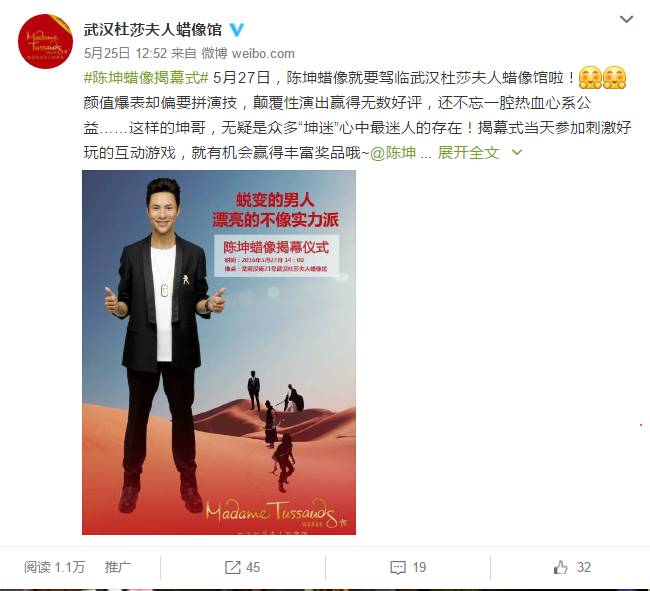Click the blue verified V badge
The image size is (650, 591).
(237, 30)
